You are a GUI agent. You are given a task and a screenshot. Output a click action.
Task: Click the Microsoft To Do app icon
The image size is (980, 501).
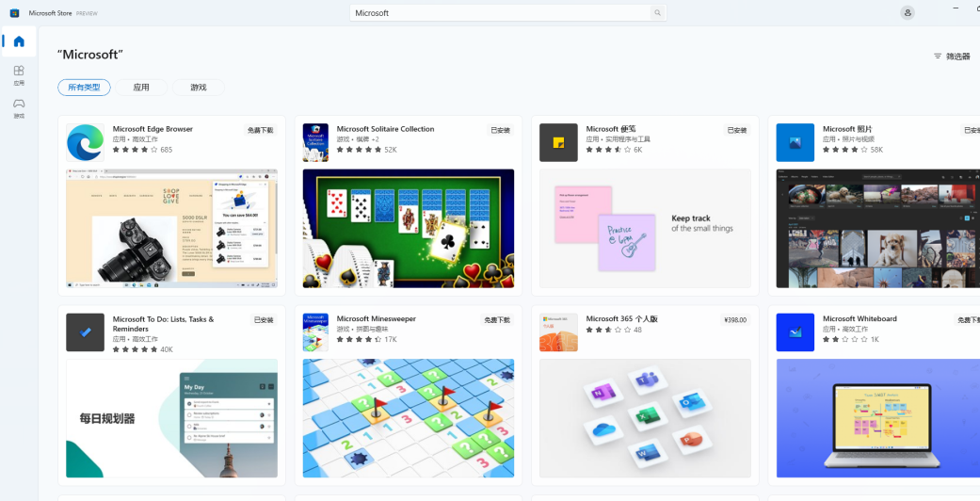pos(85,332)
